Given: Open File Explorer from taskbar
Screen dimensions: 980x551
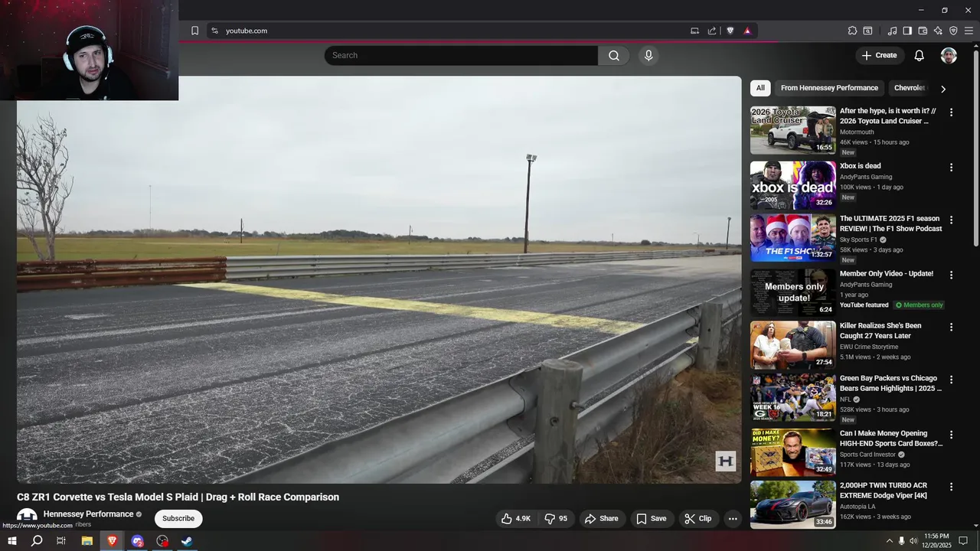Looking at the screenshot, I should [87, 541].
